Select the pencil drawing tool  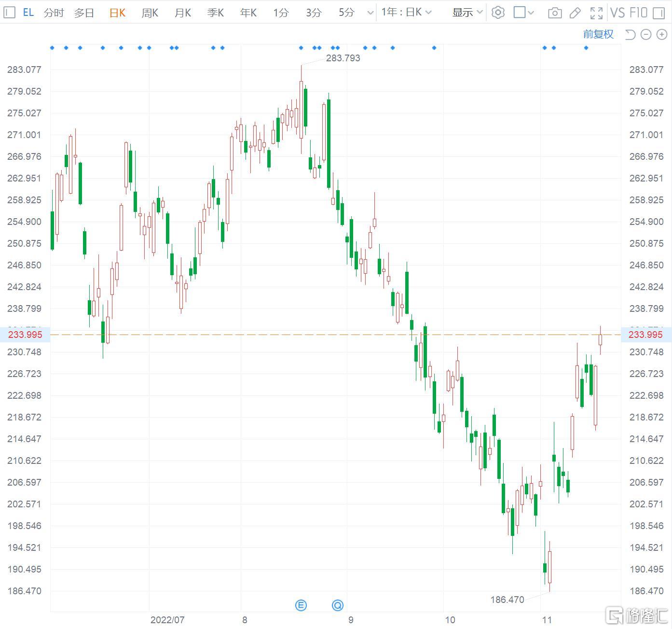coord(575,13)
